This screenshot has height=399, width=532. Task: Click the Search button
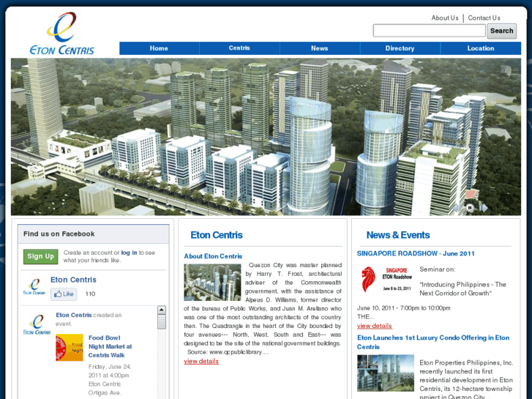(501, 31)
